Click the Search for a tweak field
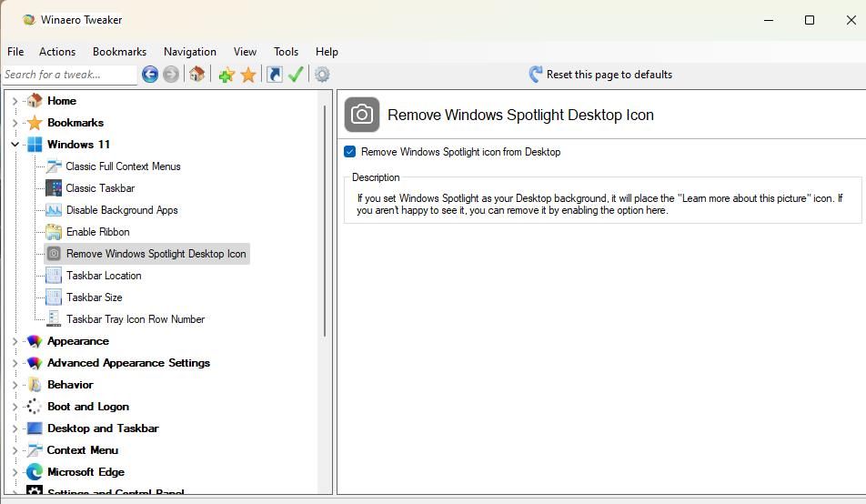The width and height of the screenshot is (866, 504). (69, 75)
